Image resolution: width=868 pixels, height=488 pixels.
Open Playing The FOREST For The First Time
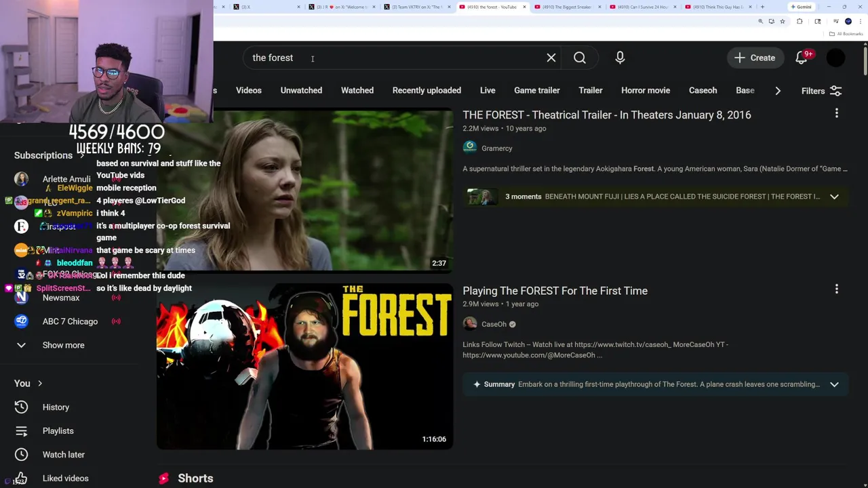pyautogui.click(x=555, y=291)
